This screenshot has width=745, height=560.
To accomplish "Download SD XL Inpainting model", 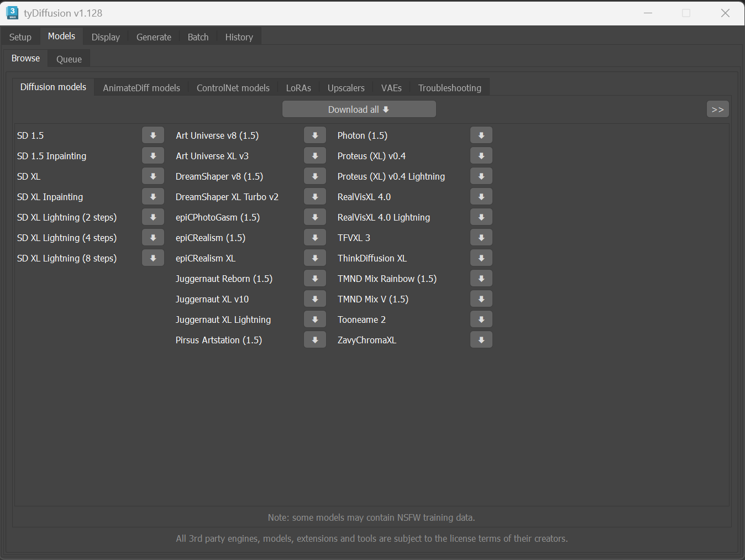I will (x=153, y=197).
